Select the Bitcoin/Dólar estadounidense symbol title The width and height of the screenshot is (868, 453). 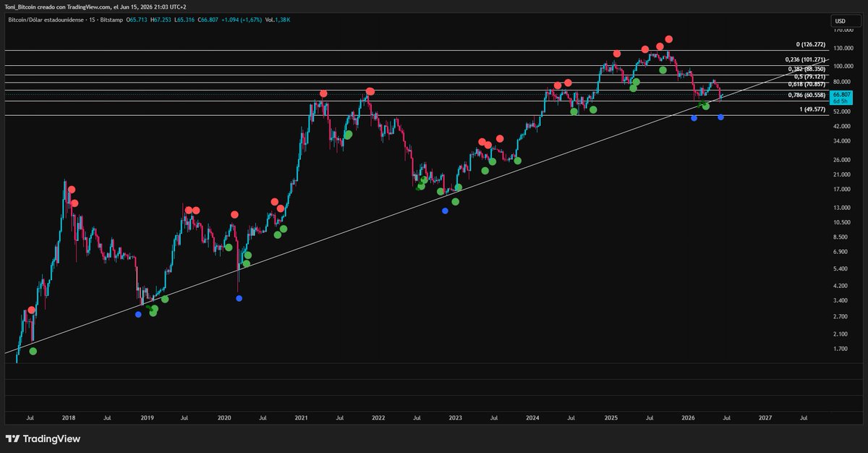click(x=46, y=20)
